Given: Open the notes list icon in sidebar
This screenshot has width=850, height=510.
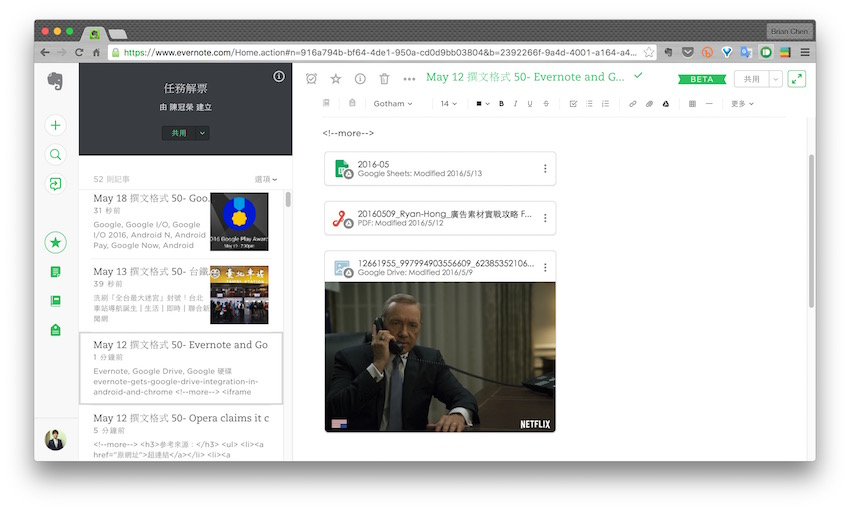Looking at the screenshot, I should click(x=55, y=272).
